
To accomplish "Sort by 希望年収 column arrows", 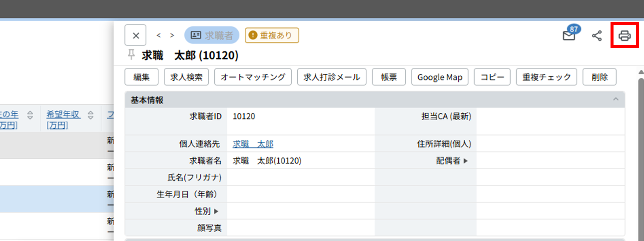I will click(90, 115).
